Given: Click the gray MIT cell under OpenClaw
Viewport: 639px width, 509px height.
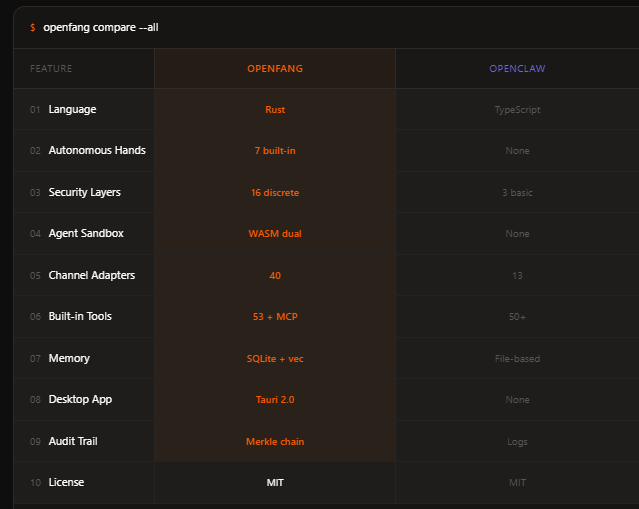Looking at the screenshot, I should pos(518,483).
